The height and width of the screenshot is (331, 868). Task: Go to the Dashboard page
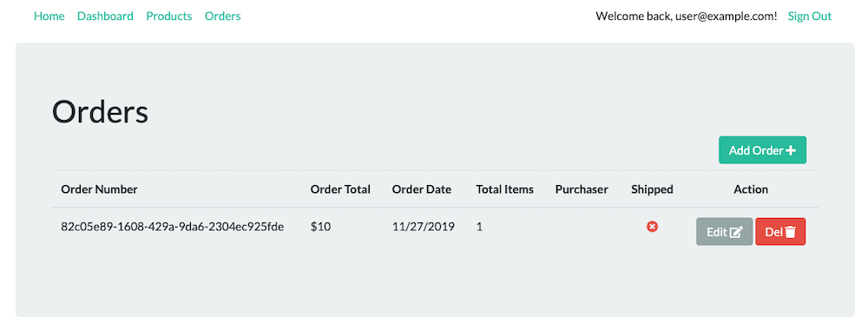pos(105,17)
